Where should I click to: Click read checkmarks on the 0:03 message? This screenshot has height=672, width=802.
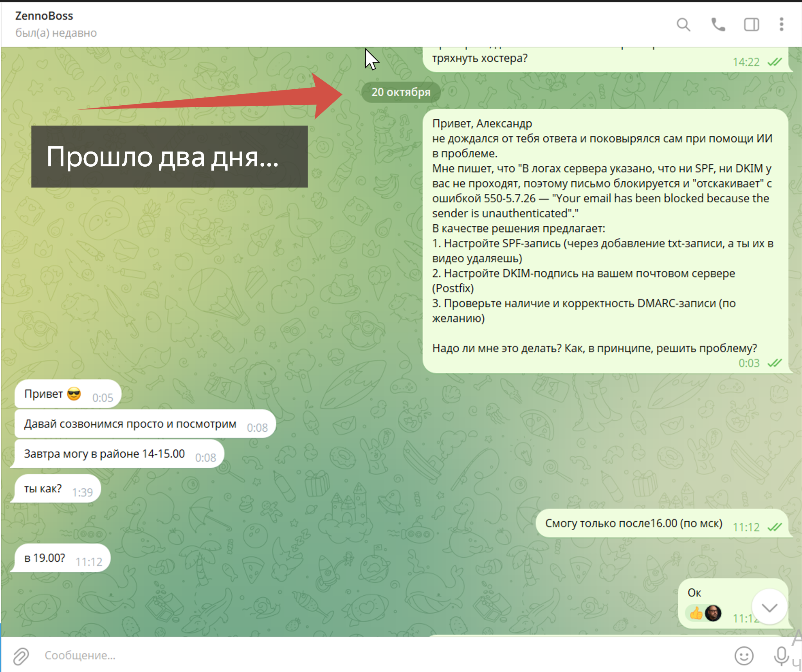click(774, 364)
